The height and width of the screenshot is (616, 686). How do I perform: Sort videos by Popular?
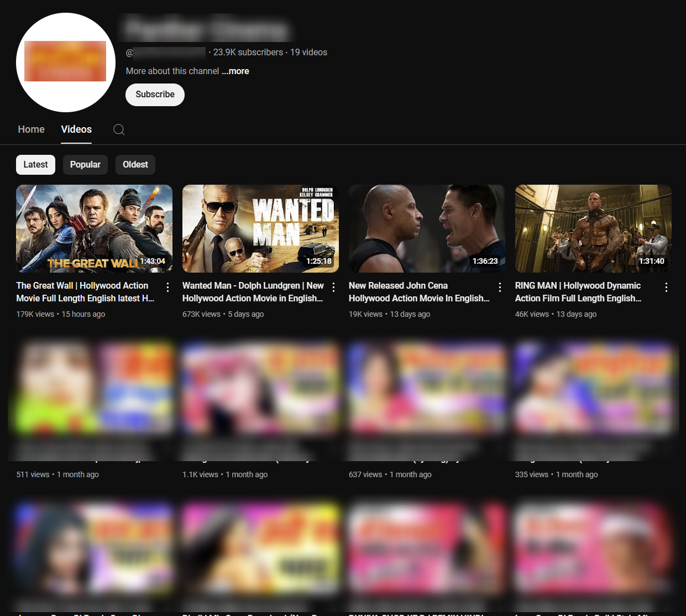85,165
